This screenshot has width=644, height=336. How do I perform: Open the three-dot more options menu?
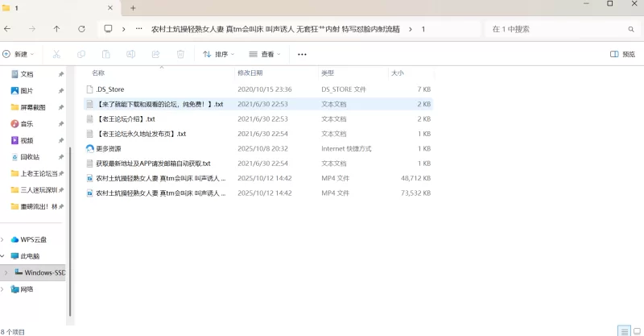click(x=302, y=54)
